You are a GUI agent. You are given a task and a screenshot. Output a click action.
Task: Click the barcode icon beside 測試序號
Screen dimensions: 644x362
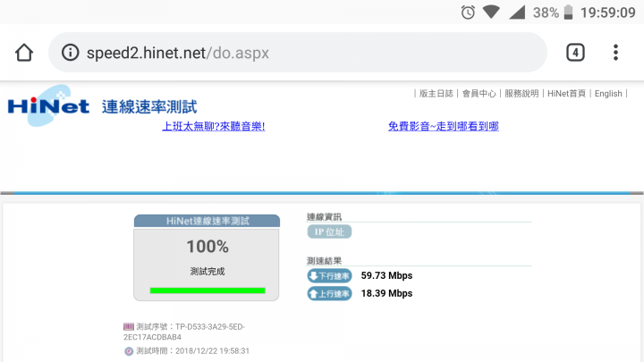[129, 327]
